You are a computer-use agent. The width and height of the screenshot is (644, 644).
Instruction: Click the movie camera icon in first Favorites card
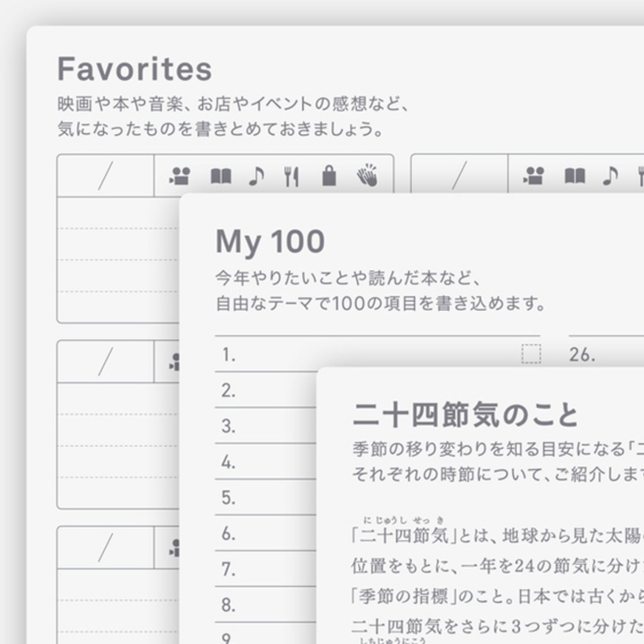click(180, 176)
